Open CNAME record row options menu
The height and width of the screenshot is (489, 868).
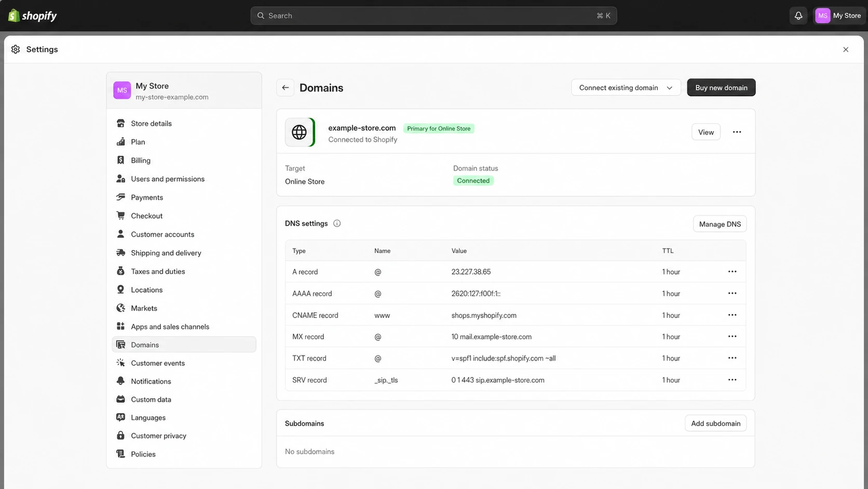click(x=732, y=315)
